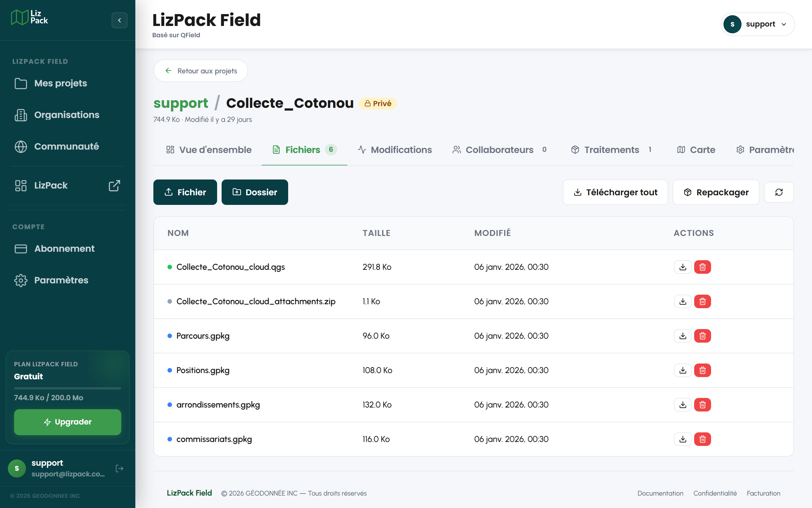Image resolution: width=812 pixels, height=508 pixels.
Task: Open Confidentialité footer link
Action: click(x=715, y=493)
